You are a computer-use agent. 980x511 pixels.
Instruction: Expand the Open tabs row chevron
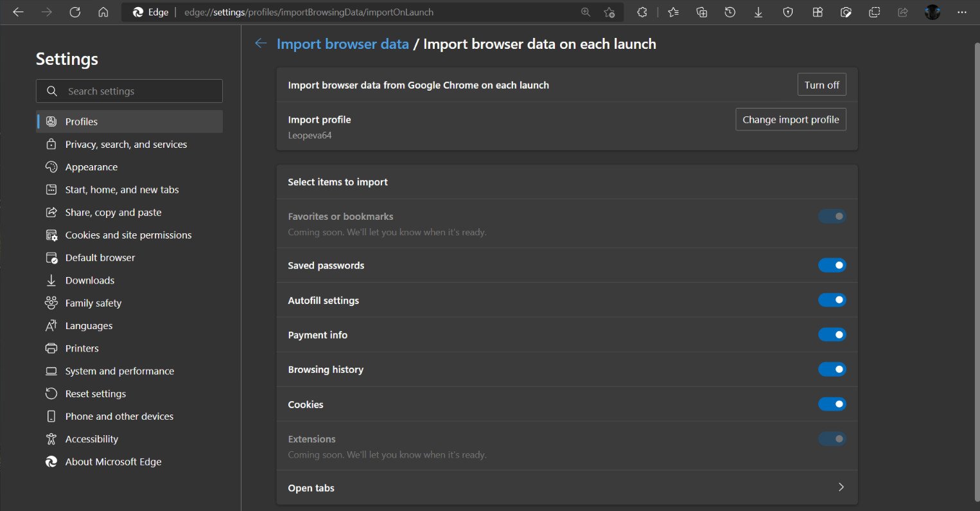pyautogui.click(x=841, y=487)
